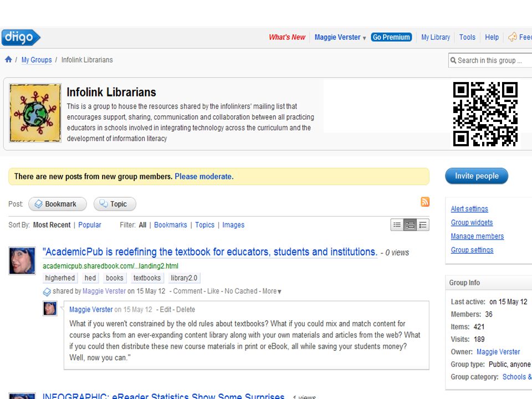The width and height of the screenshot is (532, 399).
Task: Filter posts by Bookmarks
Action: pyautogui.click(x=170, y=225)
